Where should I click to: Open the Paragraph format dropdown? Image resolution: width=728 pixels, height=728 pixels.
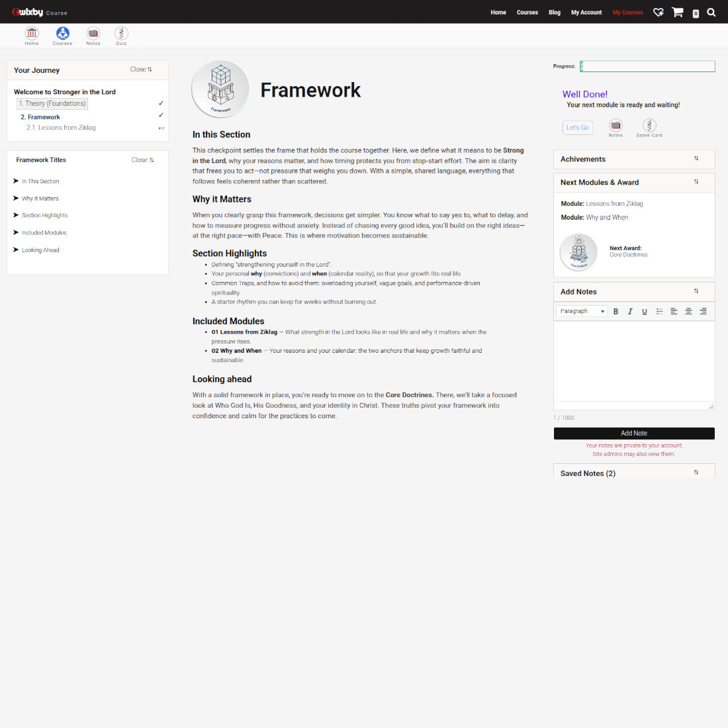(582, 311)
